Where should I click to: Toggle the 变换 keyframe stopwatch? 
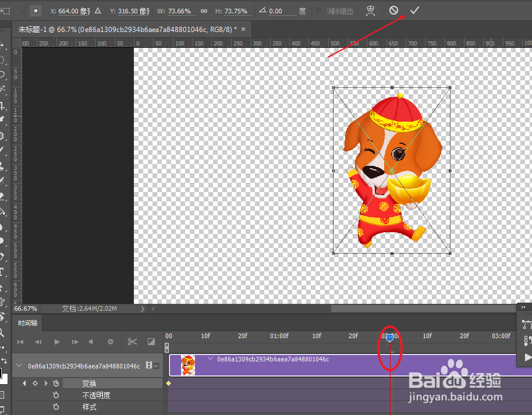pyautogui.click(x=56, y=383)
